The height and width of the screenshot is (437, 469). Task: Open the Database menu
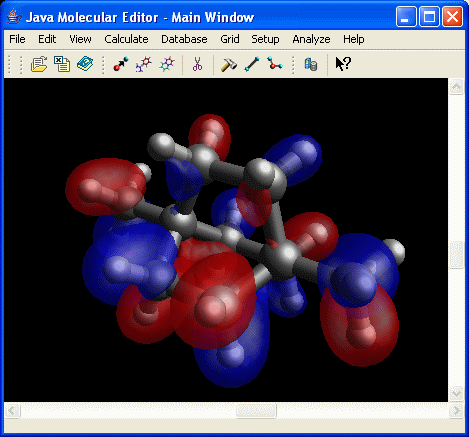184,39
